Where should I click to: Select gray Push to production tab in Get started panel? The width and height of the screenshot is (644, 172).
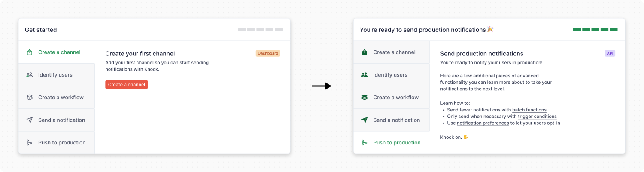[x=62, y=143]
